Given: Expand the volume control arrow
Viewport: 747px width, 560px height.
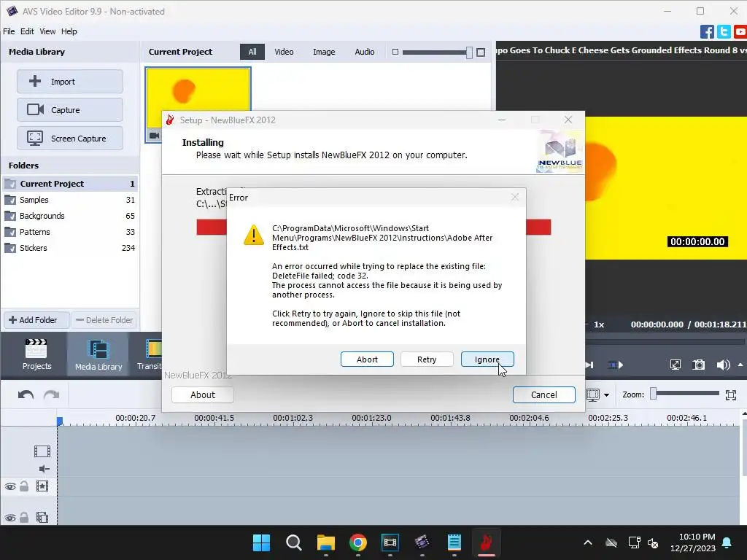Looking at the screenshot, I should 740,365.
